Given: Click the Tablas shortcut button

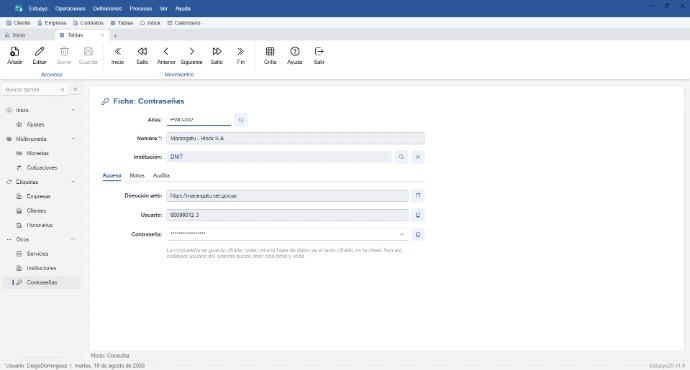Looking at the screenshot, I should [x=122, y=23].
